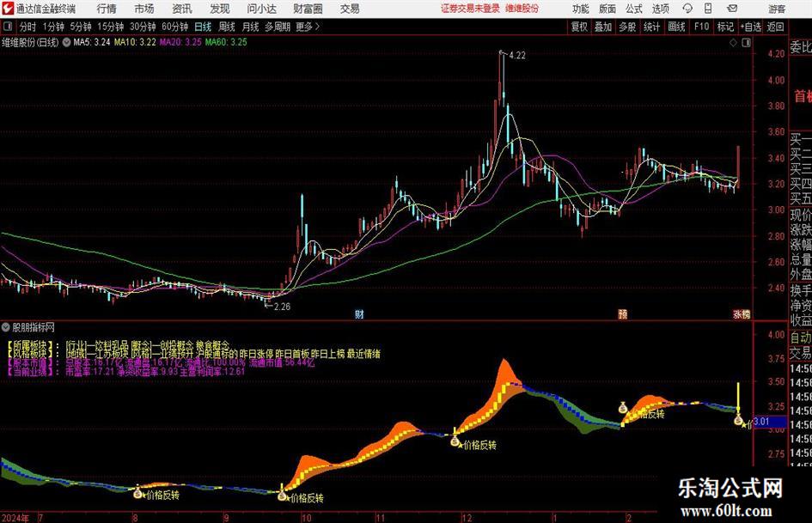
Task: Open the 财富圈 menu
Action: (308, 9)
